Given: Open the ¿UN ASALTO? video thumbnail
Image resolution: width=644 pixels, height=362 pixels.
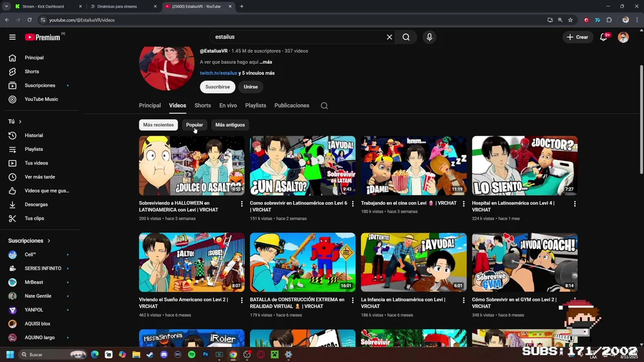Looking at the screenshot, I should click(x=303, y=165).
